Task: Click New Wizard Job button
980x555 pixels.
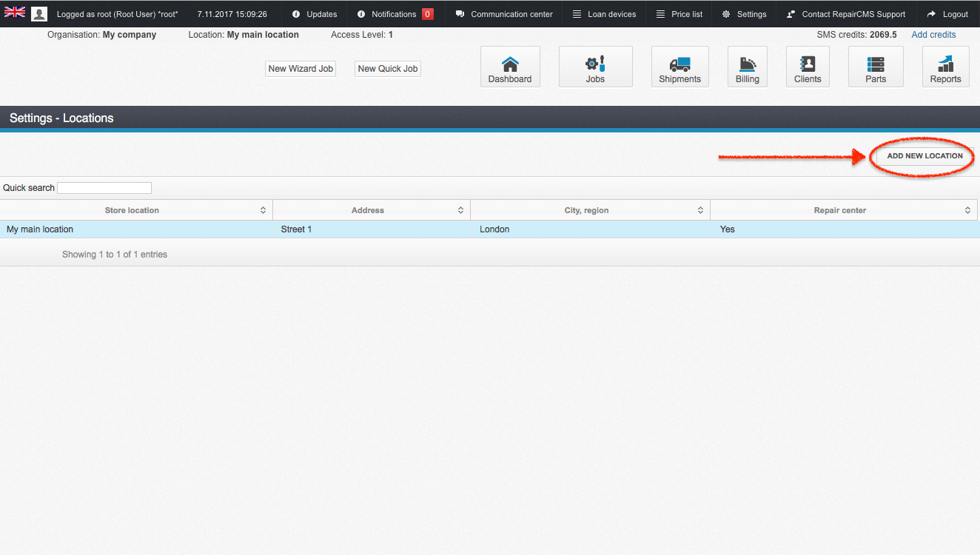Action: pyautogui.click(x=301, y=69)
